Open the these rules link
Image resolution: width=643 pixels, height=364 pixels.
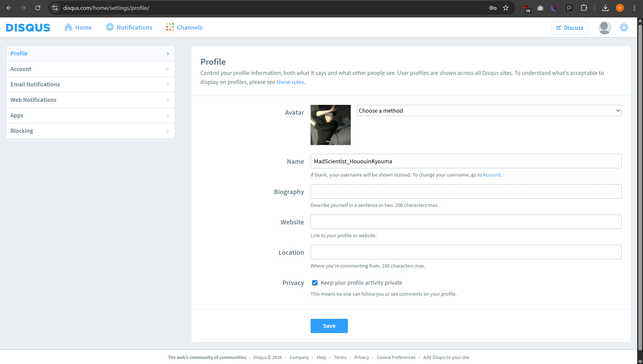click(290, 82)
